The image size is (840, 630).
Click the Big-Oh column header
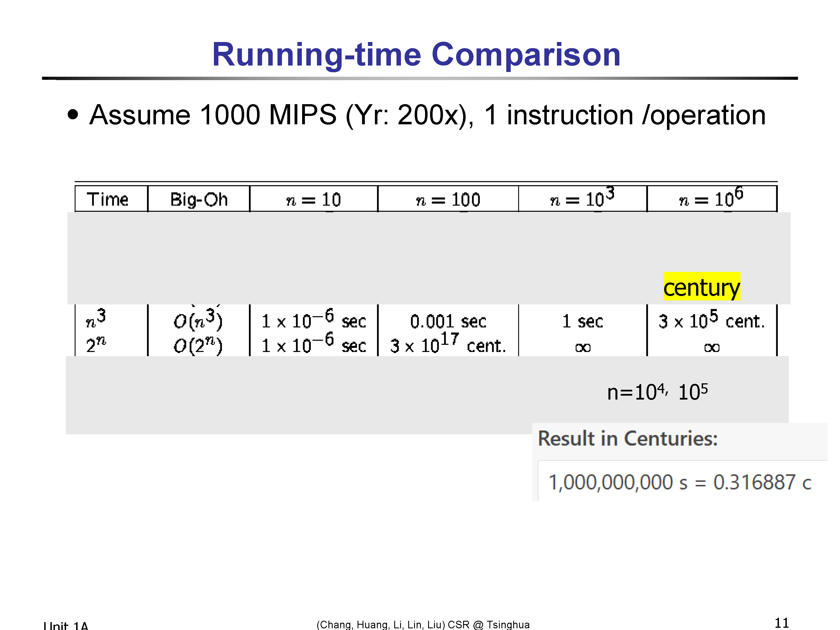tap(199, 199)
